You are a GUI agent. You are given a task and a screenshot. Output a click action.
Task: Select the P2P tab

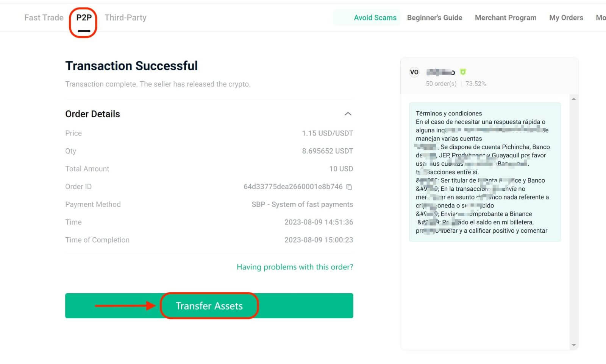[83, 17]
